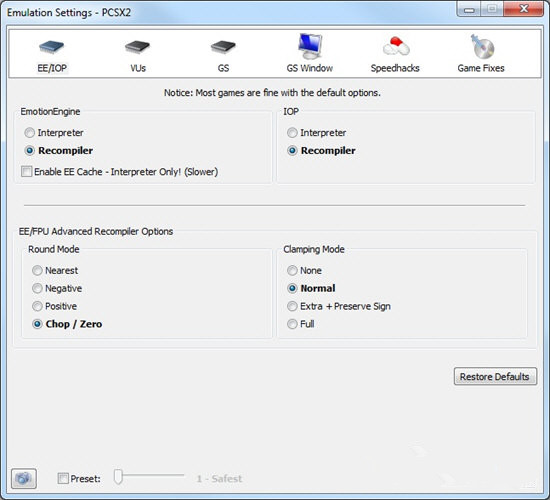
Task: Close the Emulation Settings window
Action: click(x=524, y=8)
